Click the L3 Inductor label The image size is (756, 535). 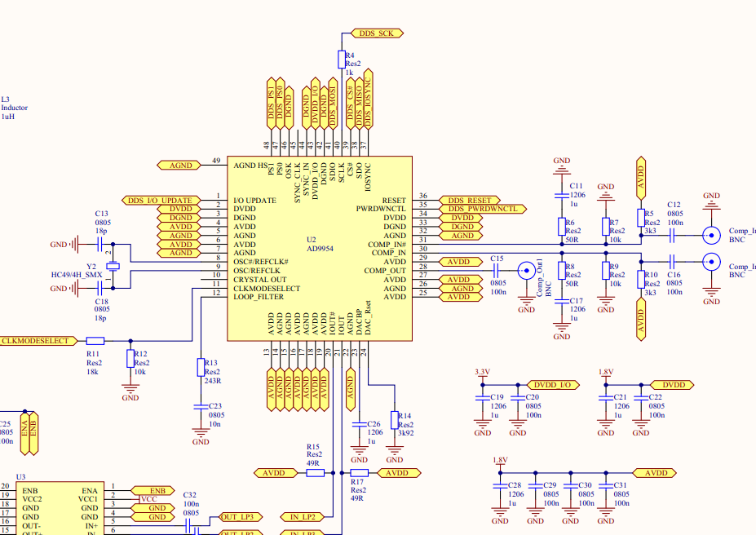(x=14, y=108)
